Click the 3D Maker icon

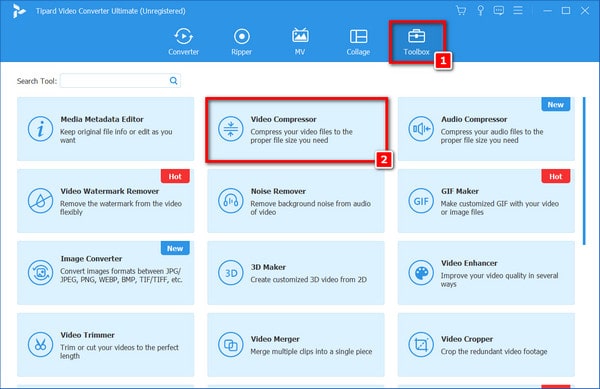pyautogui.click(x=231, y=273)
